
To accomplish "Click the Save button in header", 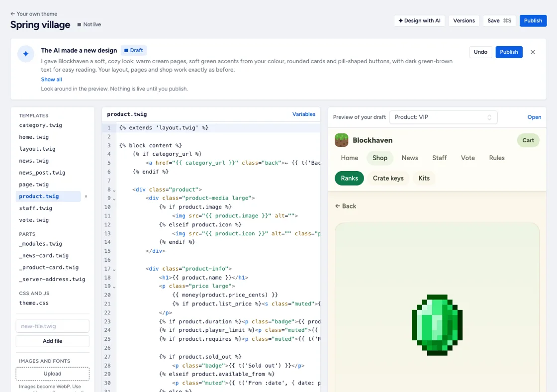I will [x=499, y=20].
